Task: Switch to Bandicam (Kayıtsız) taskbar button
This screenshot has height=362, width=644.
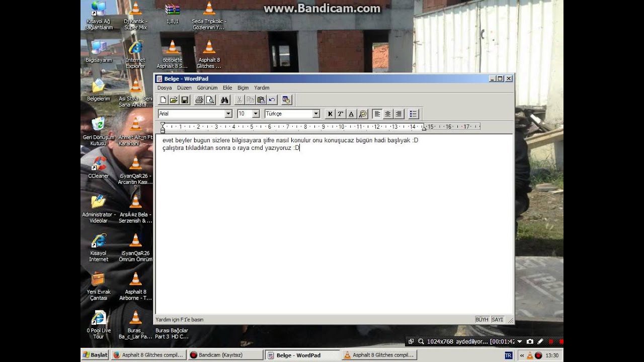Action: [226, 355]
